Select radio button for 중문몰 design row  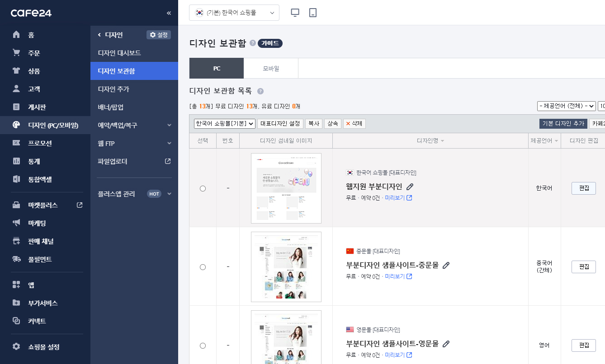point(203,267)
